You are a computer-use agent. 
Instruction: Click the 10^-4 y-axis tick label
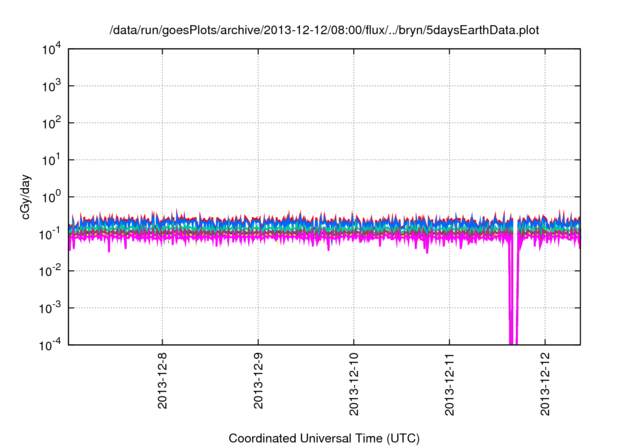pos(50,346)
